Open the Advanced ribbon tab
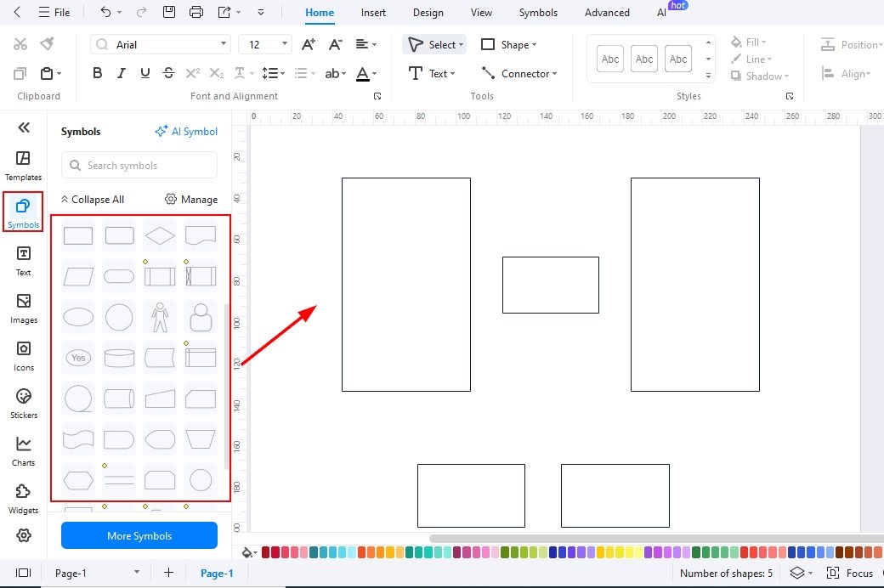Viewport: 884px width, 588px height. pyautogui.click(x=606, y=12)
